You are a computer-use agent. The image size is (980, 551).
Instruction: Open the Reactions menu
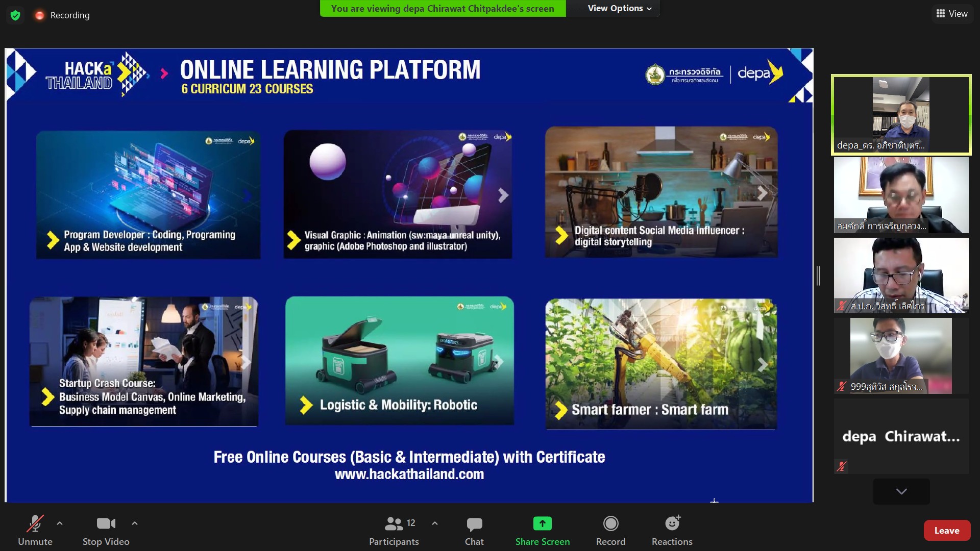672,531
